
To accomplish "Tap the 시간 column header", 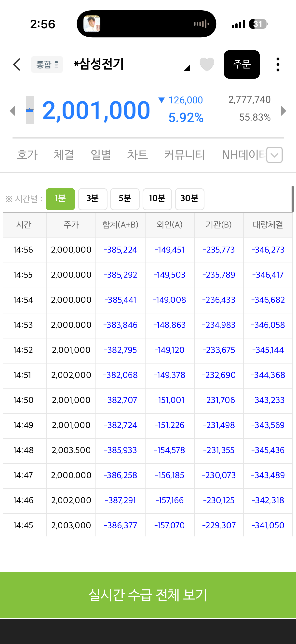I will point(24,225).
